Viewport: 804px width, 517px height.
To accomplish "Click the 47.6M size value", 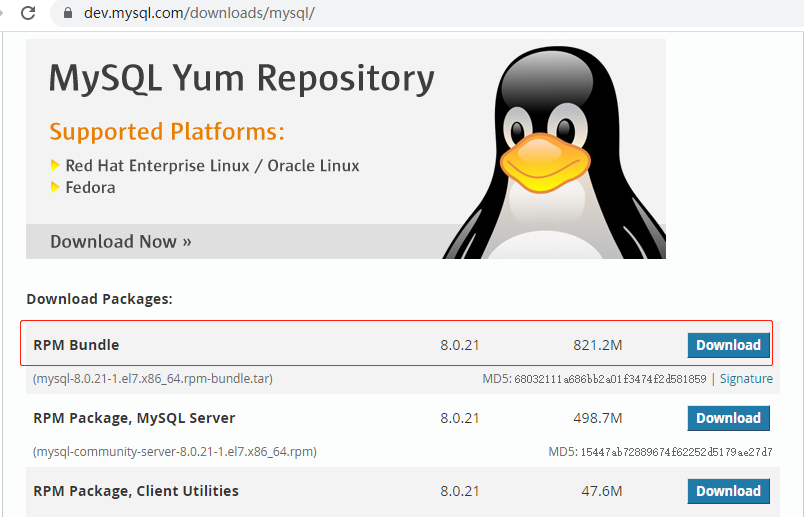I will 601,491.
